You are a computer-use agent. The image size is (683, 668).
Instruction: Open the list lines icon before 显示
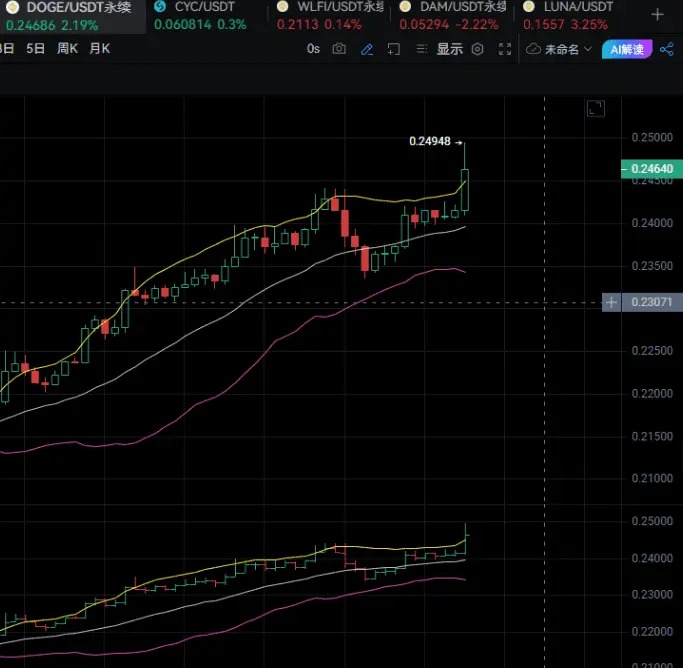point(421,49)
